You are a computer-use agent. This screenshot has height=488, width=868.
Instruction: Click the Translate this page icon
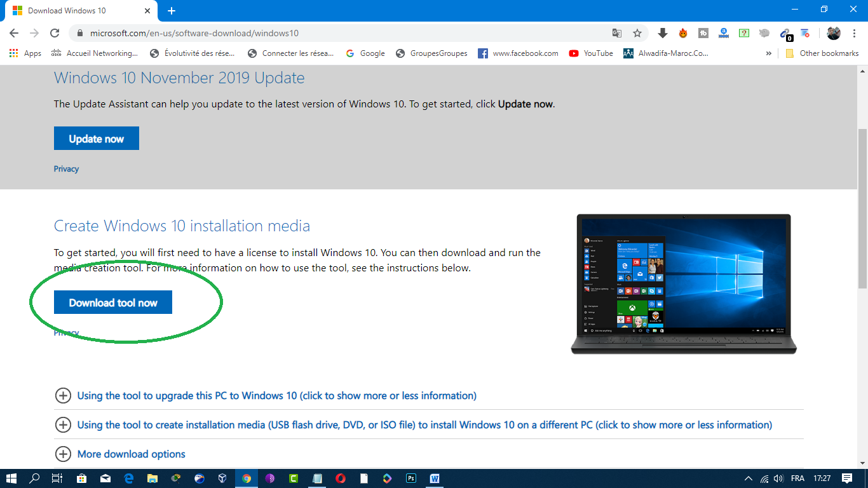617,33
